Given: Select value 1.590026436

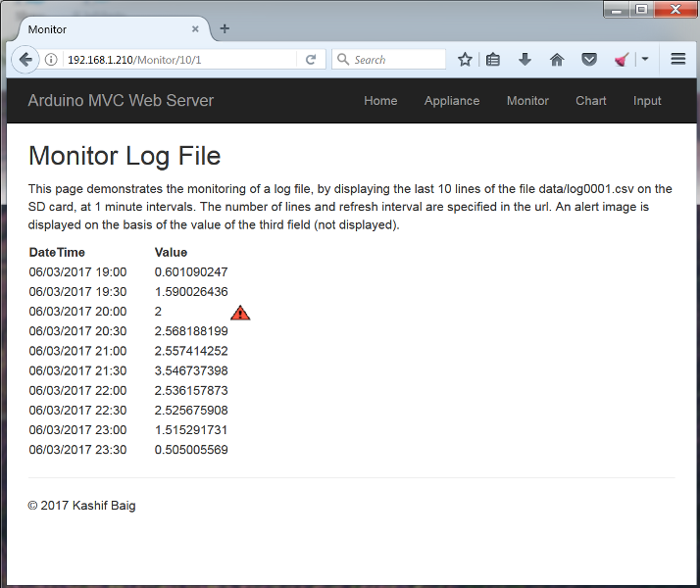Looking at the screenshot, I should click(x=191, y=292).
